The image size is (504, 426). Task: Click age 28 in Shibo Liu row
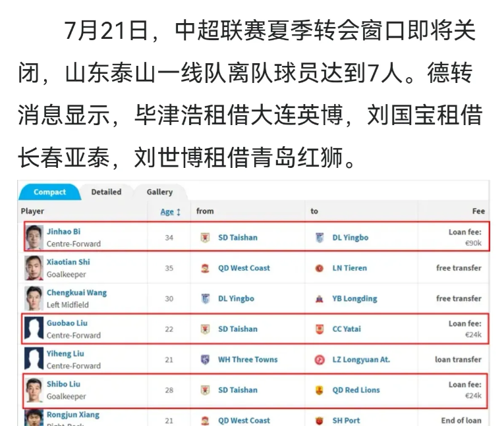click(169, 390)
